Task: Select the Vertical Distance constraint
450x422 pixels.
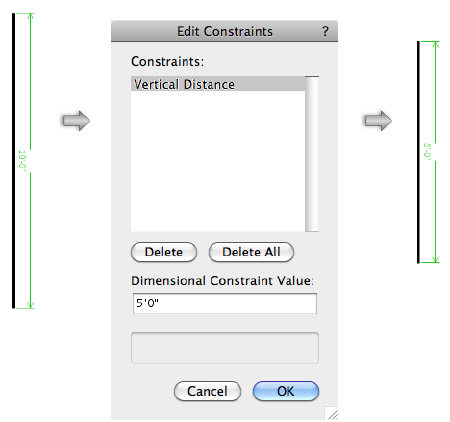Action: (218, 84)
